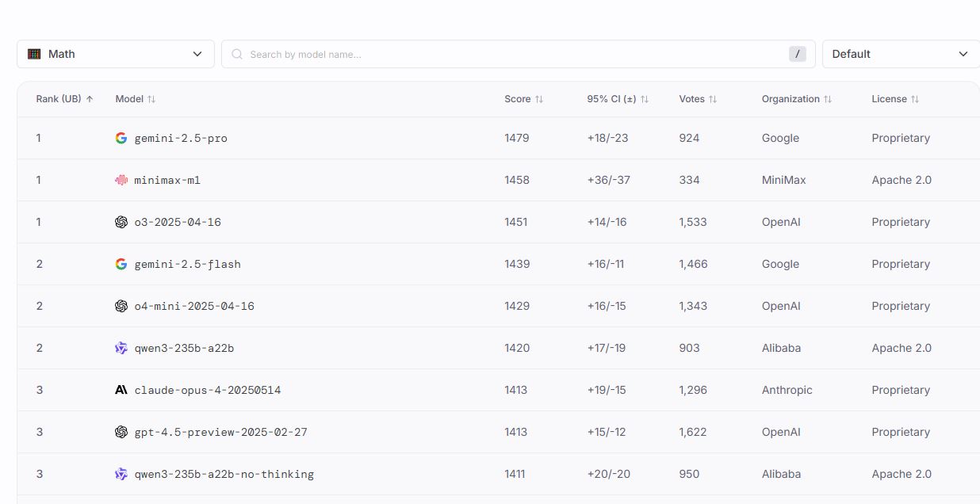Image resolution: width=980 pixels, height=504 pixels.
Task: Click the Alibaba Qwen logo beside qwen3-235b-a22b
Action: 121,348
